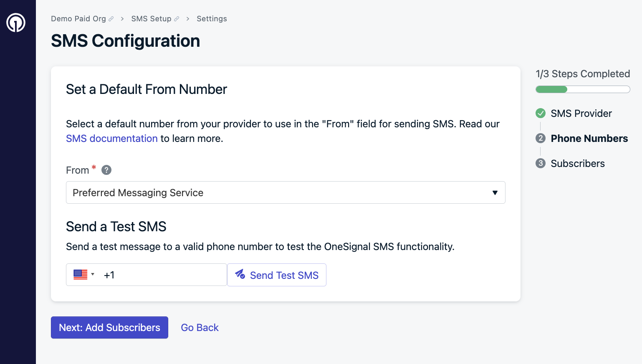
Task: Click the paper plane icon on Send Test
Action: [x=240, y=274]
